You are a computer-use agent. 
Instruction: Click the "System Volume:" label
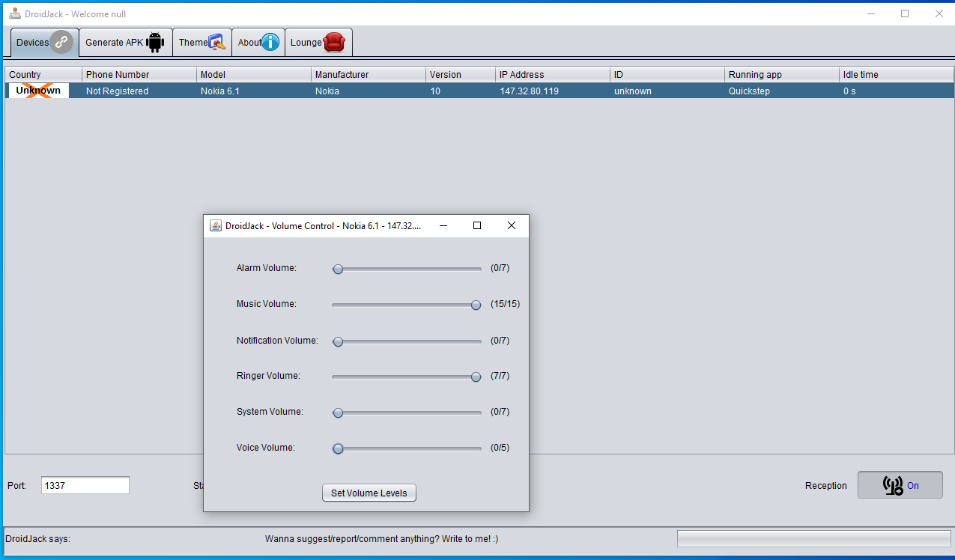tap(270, 412)
